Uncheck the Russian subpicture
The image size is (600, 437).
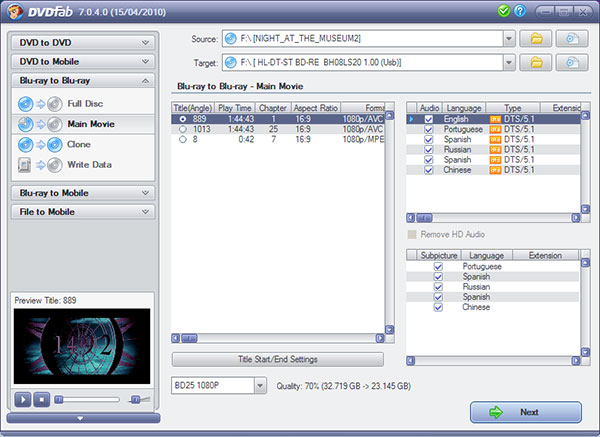(x=439, y=287)
